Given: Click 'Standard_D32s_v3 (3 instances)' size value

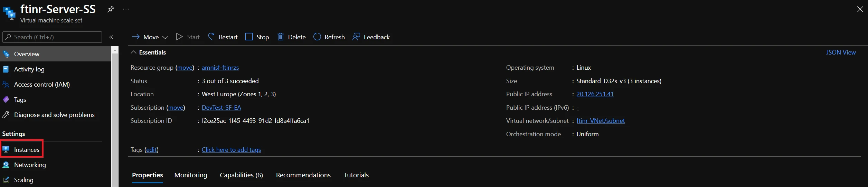Looking at the screenshot, I should (x=619, y=81).
